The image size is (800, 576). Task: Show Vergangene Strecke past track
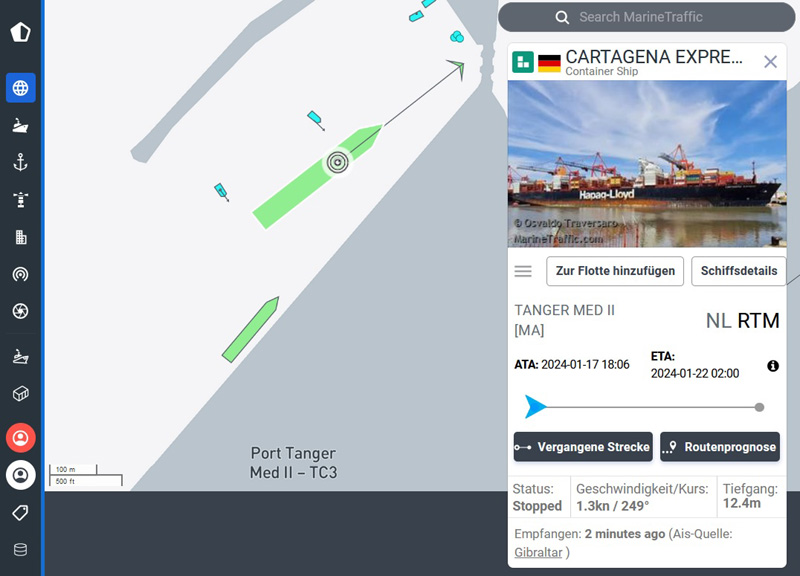coord(583,447)
